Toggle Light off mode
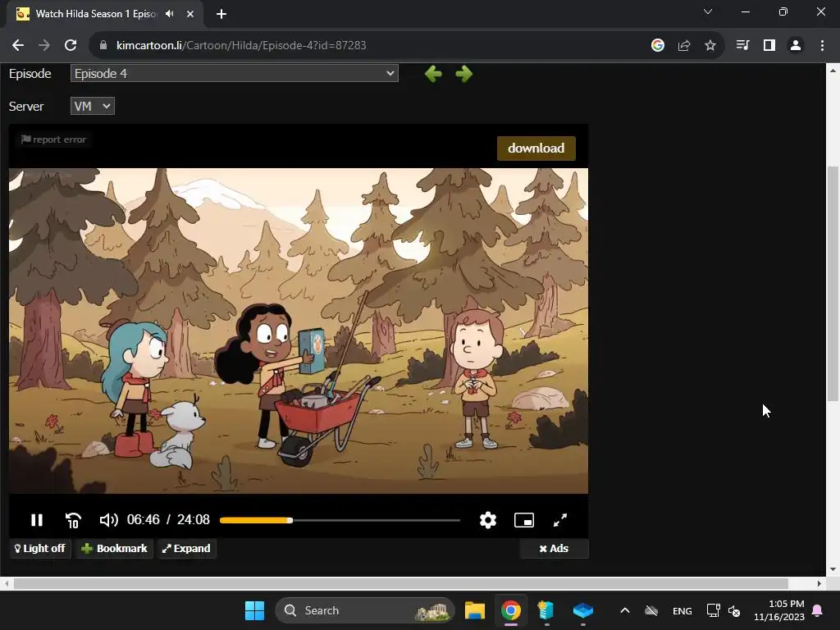The width and height of the screenshot is (840, 630). point(40,549)
